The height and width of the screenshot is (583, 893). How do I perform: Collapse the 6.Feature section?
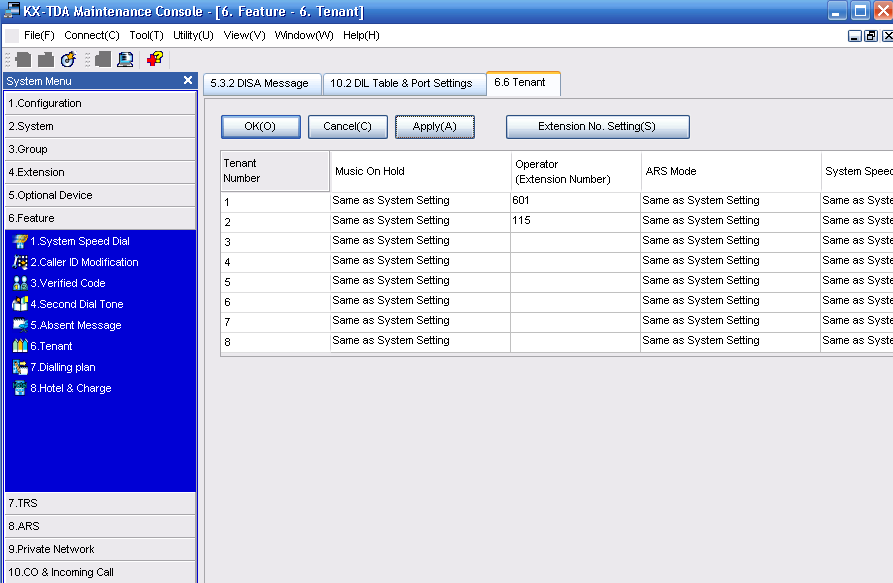click(x=100, y=218)
